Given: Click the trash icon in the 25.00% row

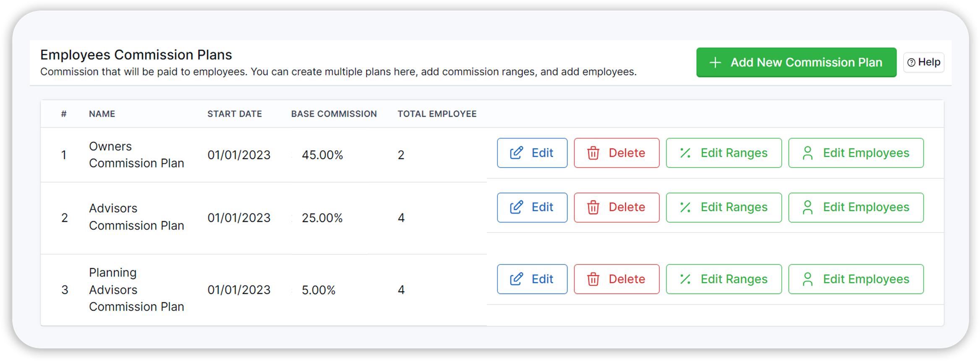Looking at the screenshot, I should coord(593,207).
